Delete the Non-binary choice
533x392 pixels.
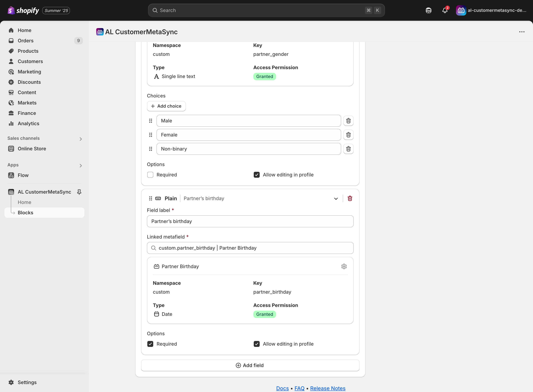[x=348, y=149]
